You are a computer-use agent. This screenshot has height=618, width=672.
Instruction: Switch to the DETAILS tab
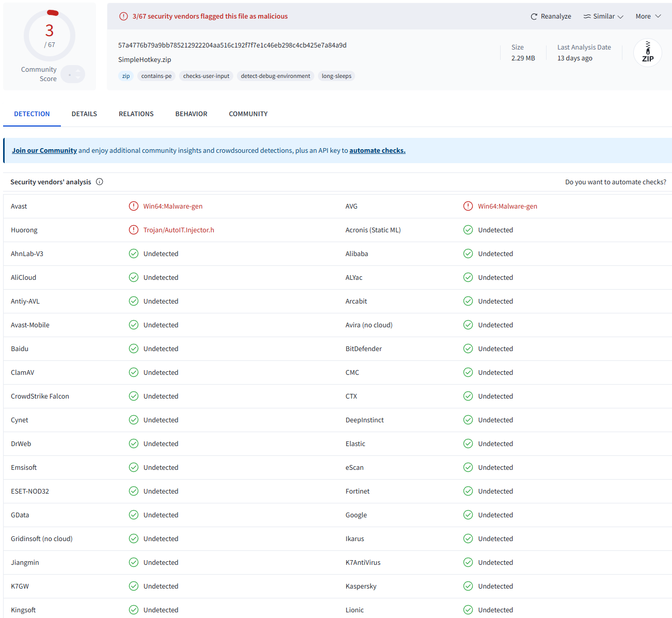coord(84,114)
